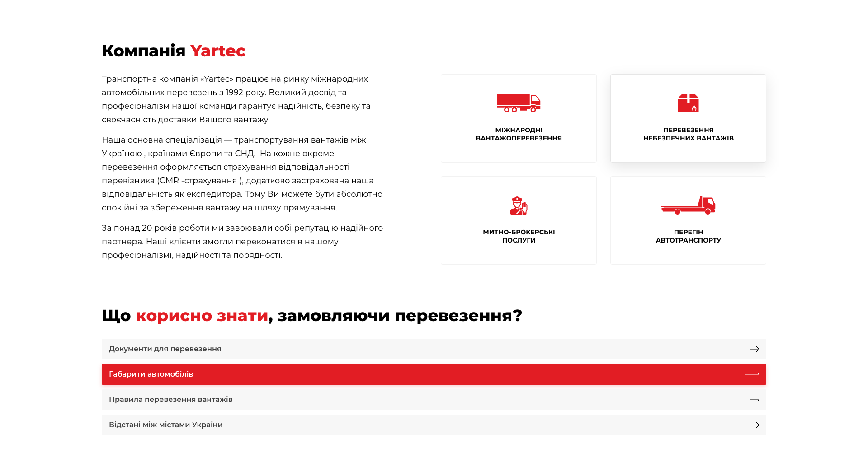Click paragraph starting 'Наша основна спеціалізація'
The width and height of the screenshot is (868, 476).
click(242, 174)
